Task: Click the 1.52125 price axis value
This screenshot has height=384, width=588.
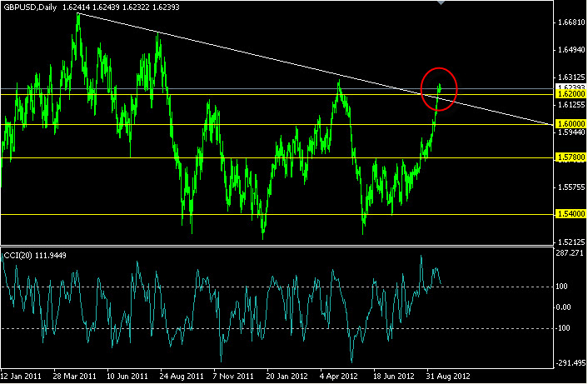Action: point(571,242)
